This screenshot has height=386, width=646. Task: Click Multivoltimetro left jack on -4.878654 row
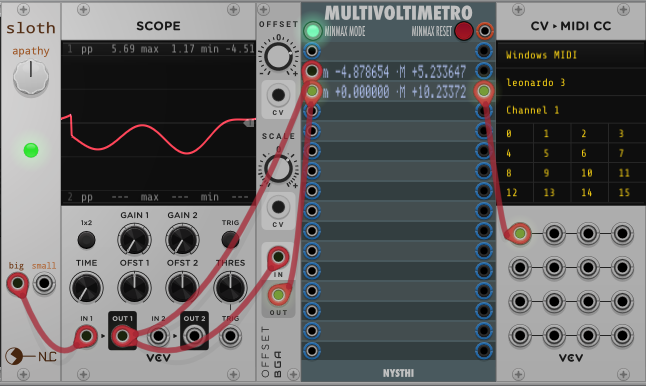click(312, 71)
